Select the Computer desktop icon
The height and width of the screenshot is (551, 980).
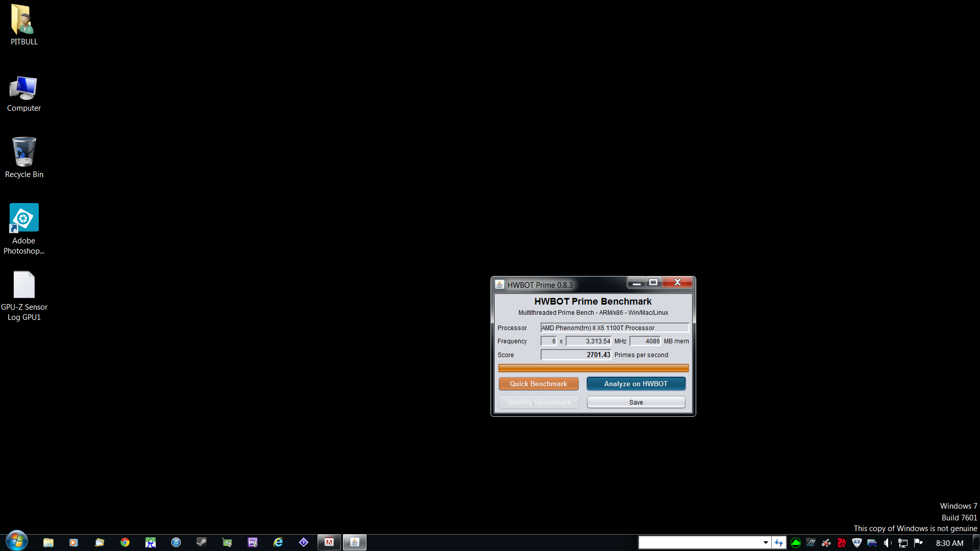[x=24, y=94]
